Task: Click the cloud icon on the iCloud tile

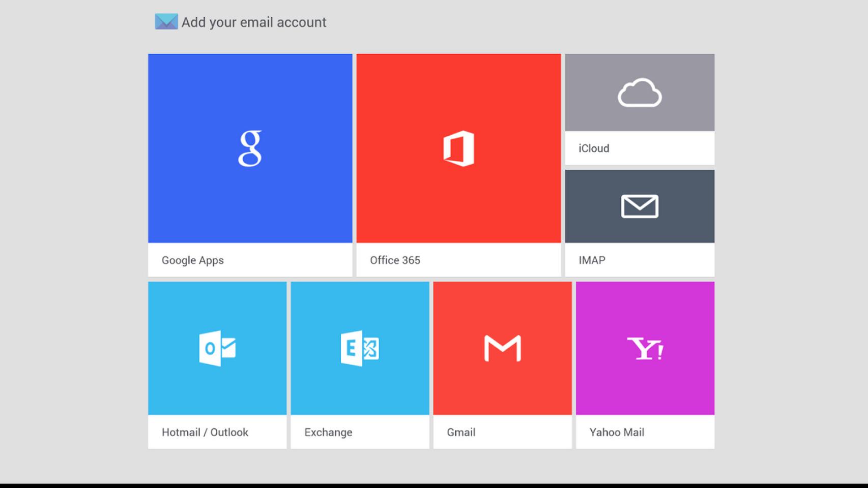Action: (x=640, y=93)
